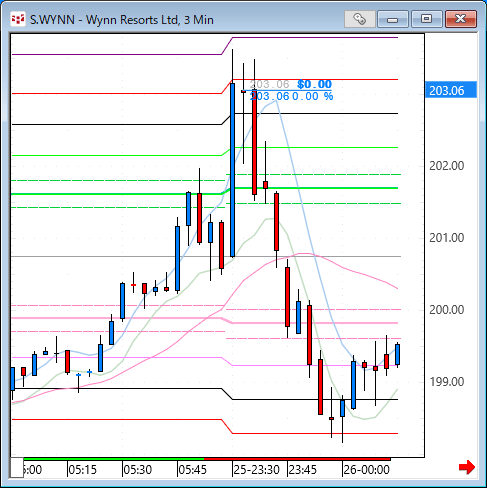
Task: Maximize the S.WYNN chart window
Action: [426, 19]
